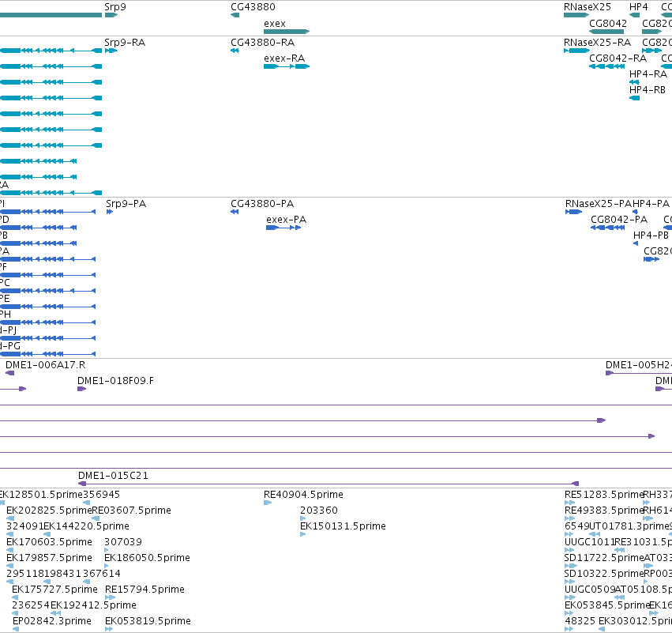Click the RE15794.5prime EST
This screenshot has width=672, height=633.
coord(110,597)
